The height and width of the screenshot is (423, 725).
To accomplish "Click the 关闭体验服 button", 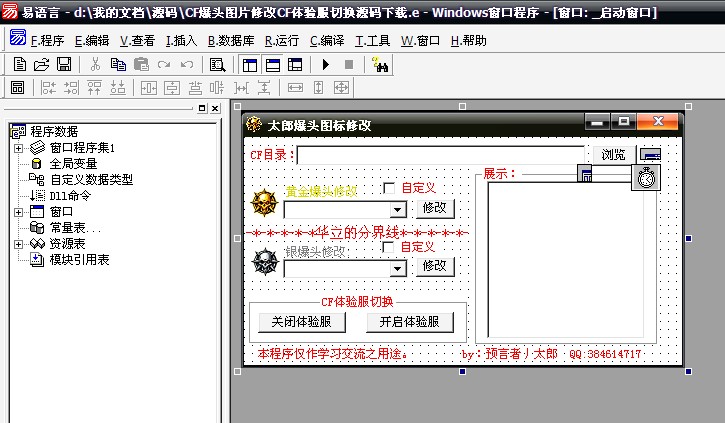I will (301, 322).
